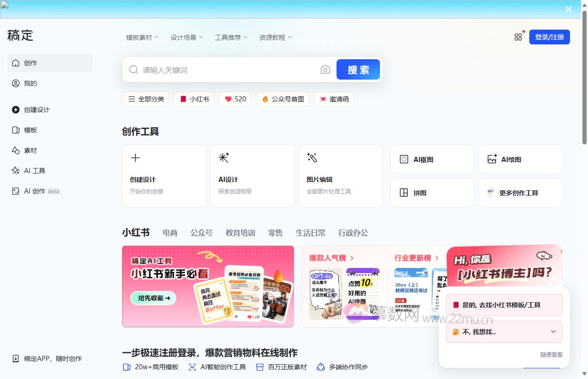Switch to the 公众号 category tab
The width and height of the screenshot is (588, 379).
coord(202,233)
